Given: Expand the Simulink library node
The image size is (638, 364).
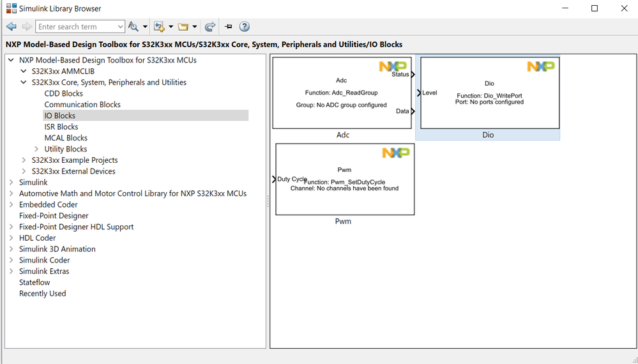Looking at the screenshot, I should pyautogui.click(x=11, y=183).
